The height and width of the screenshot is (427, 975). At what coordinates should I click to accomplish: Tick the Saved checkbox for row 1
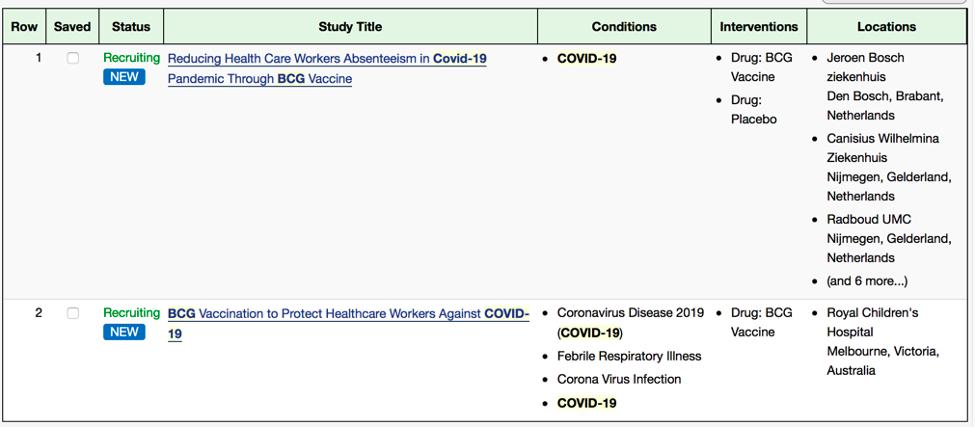click(x=73, y=59)
